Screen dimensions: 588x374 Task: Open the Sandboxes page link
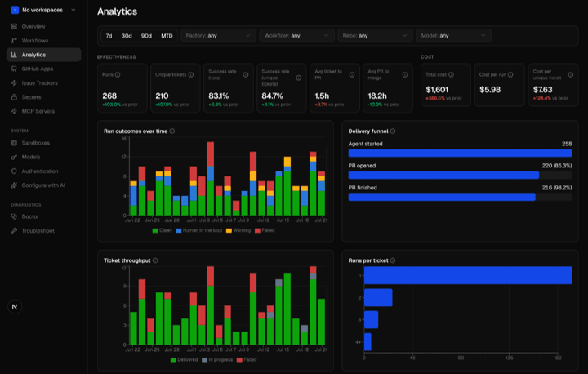pos(43,143)
